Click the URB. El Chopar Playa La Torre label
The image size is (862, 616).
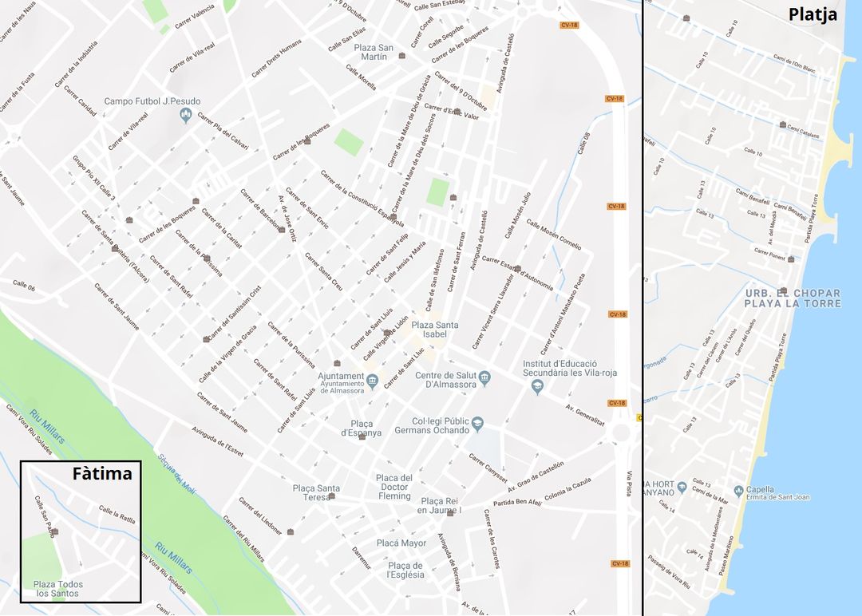793,298
